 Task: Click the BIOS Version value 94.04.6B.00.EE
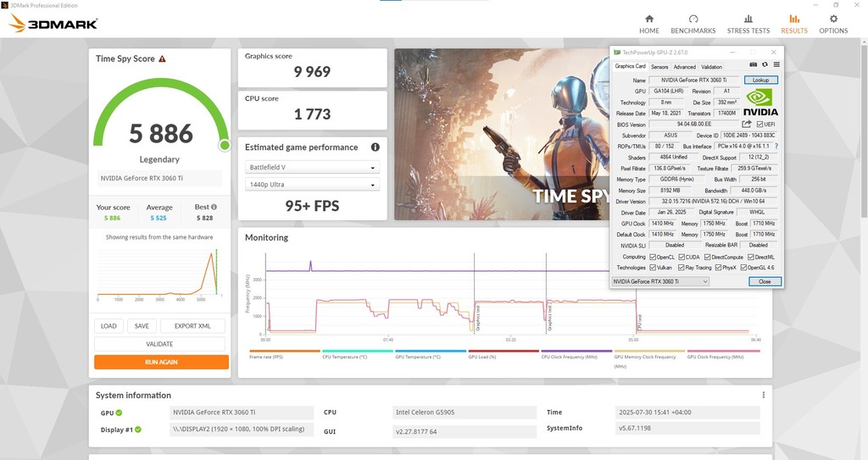click(x=693, y=124)
